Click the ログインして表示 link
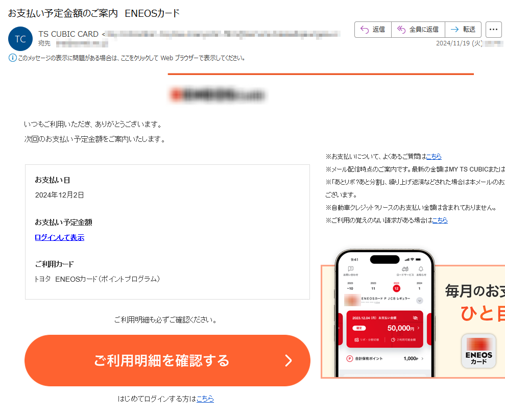 (60, 237)
